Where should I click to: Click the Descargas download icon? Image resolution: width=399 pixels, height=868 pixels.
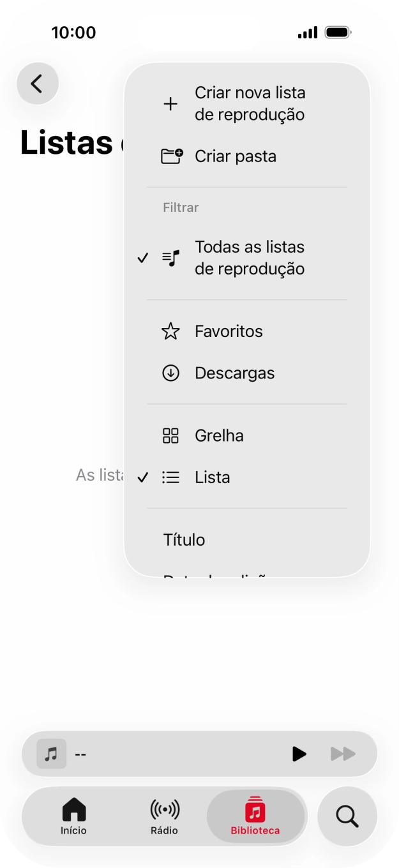tap(170, 373)
